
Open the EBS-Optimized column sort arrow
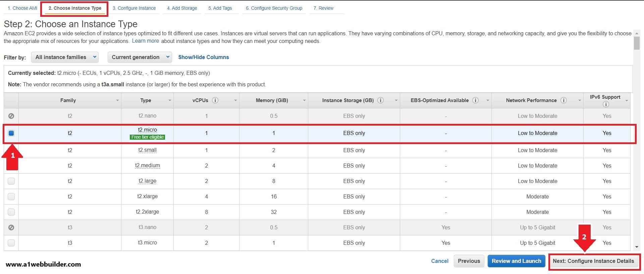coord(488,100)
